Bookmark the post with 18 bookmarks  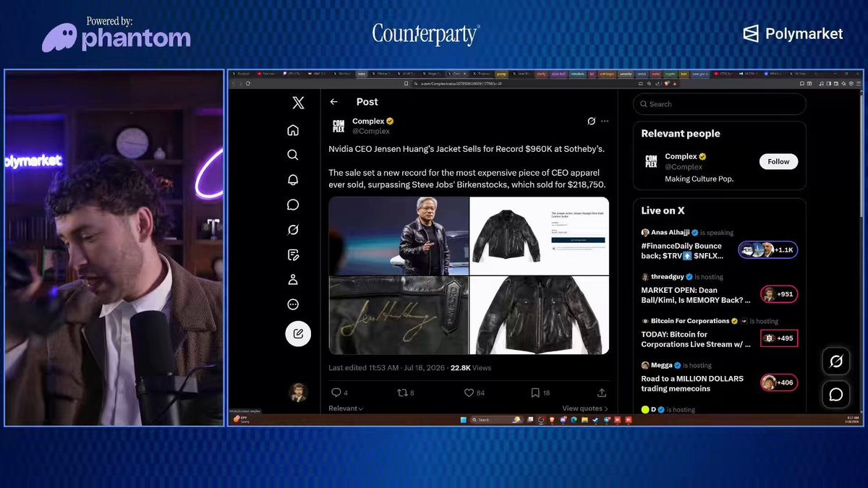coord(540,393)
